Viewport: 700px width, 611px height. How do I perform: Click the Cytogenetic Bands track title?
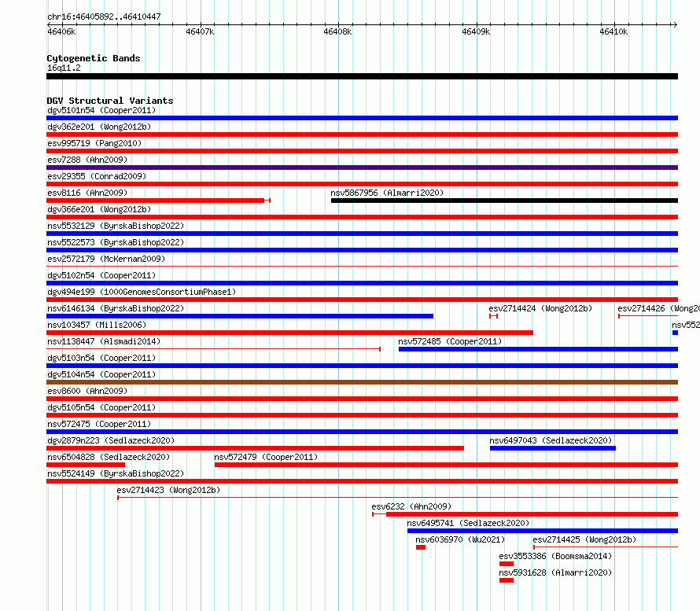tap(94, 58)
